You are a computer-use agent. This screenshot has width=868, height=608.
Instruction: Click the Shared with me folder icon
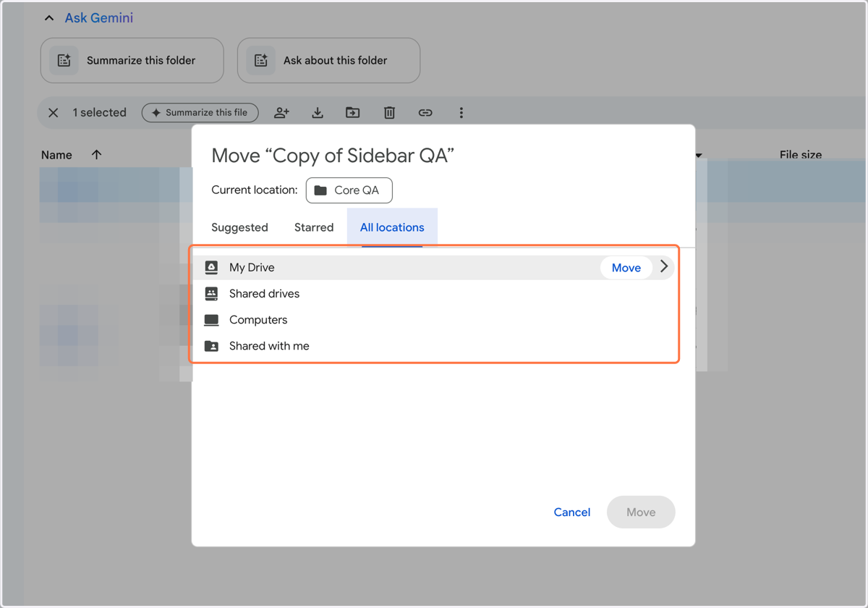[211, 346]
